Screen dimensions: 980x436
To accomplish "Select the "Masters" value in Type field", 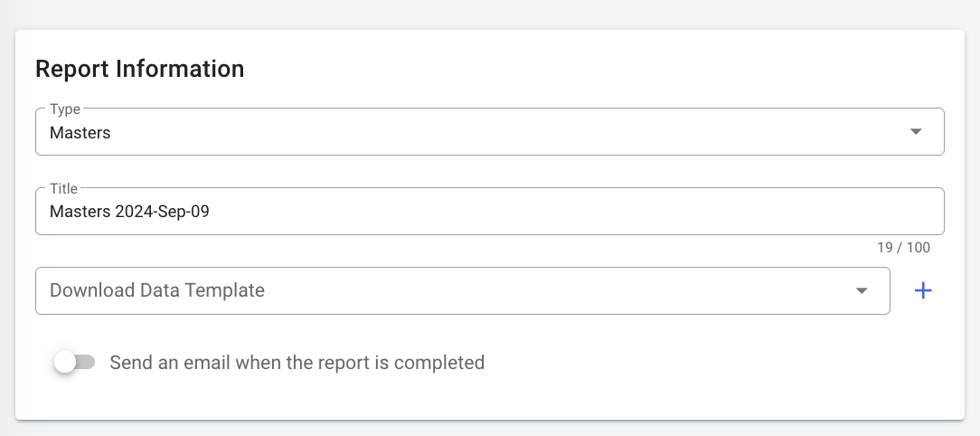I will coord(80,133).
